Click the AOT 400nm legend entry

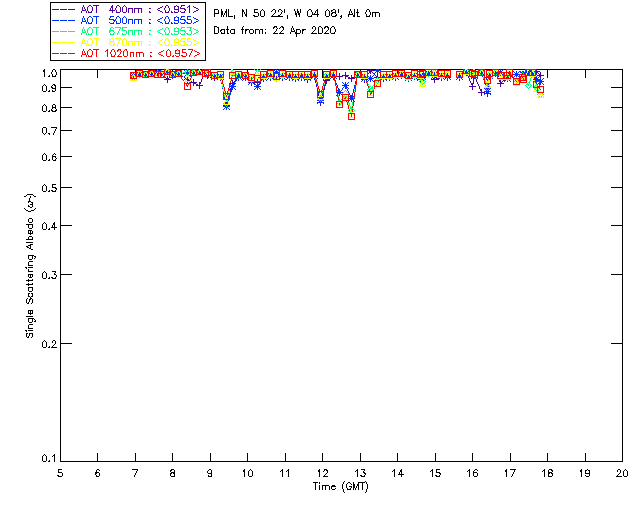[127, 9]
